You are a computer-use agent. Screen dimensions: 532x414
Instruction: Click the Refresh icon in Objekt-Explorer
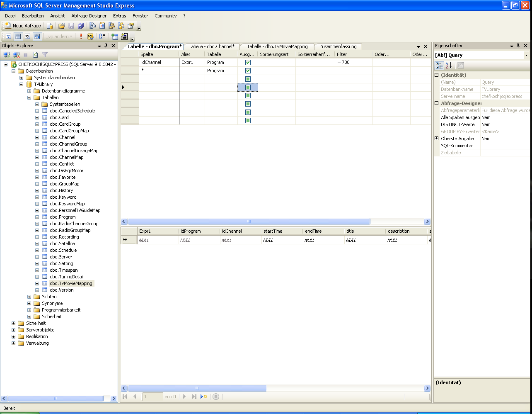pyautogui.click(x=36, y=55)
